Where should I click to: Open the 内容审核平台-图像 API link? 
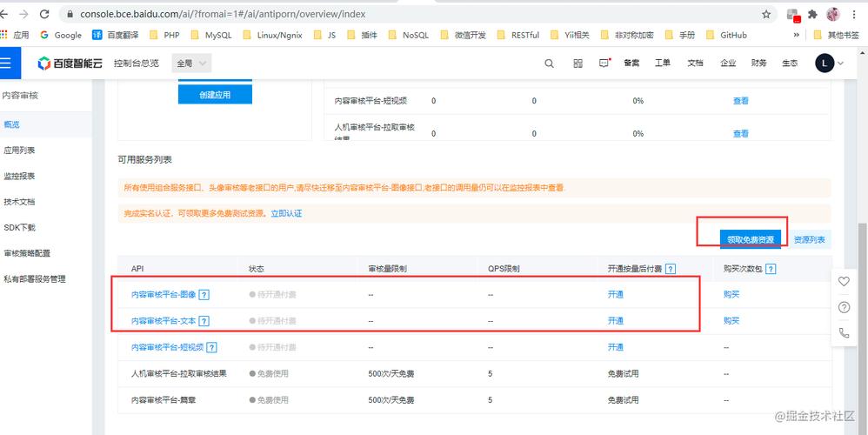(164, 294)
